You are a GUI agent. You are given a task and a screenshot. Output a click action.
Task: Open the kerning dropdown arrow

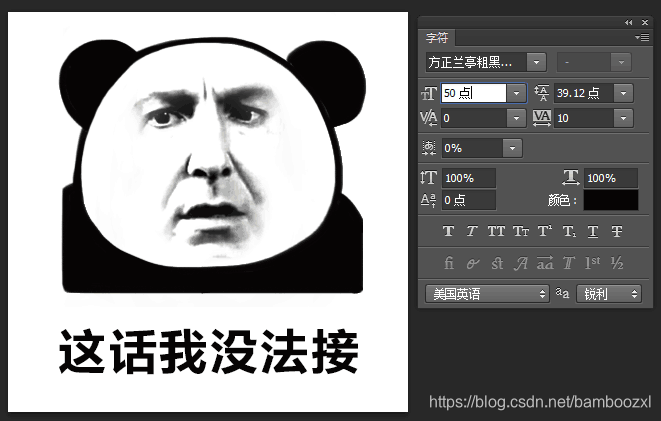pyautogui.click(x=516, y=118)
